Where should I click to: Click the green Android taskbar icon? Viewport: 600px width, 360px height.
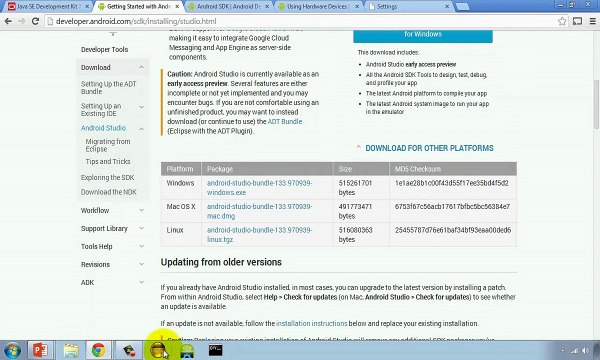(x=187, y=350)
